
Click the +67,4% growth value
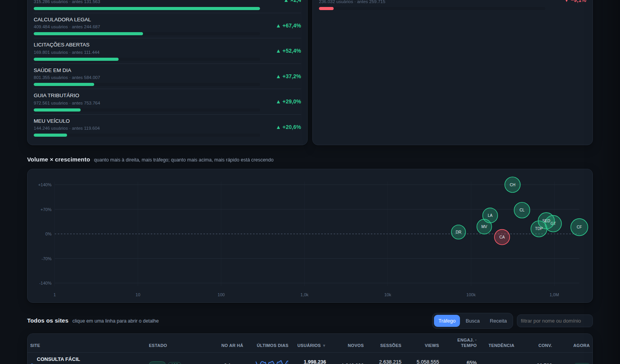point(289,26)
